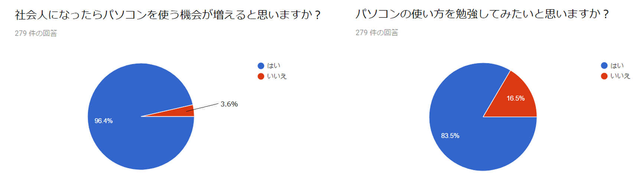Click the 279 件の回答 text under right title
644x186 pixels.
point(377,33)
